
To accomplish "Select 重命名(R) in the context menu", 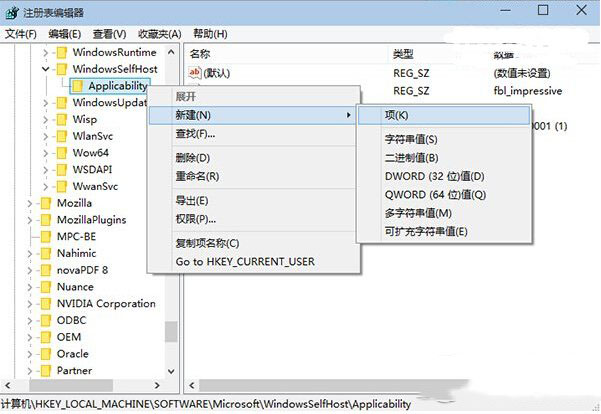I will [253, 176].
